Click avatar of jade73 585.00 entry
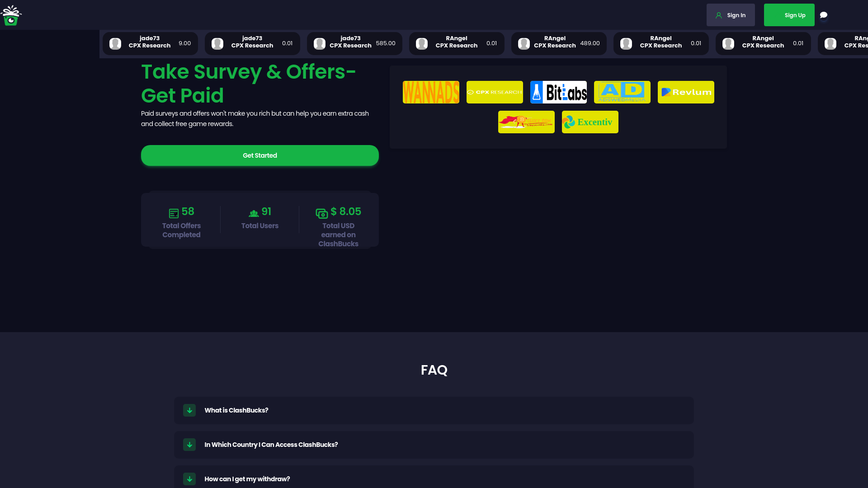Screen dimensions: 868x488 320,43
